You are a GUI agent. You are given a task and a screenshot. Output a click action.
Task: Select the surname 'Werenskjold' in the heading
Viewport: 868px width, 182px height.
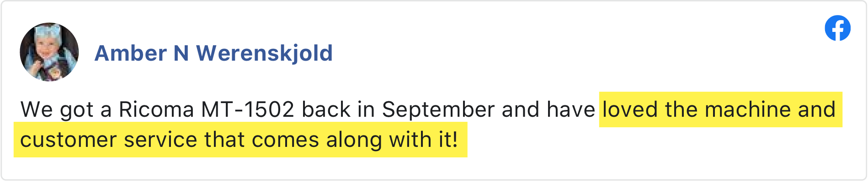point(264,53)
